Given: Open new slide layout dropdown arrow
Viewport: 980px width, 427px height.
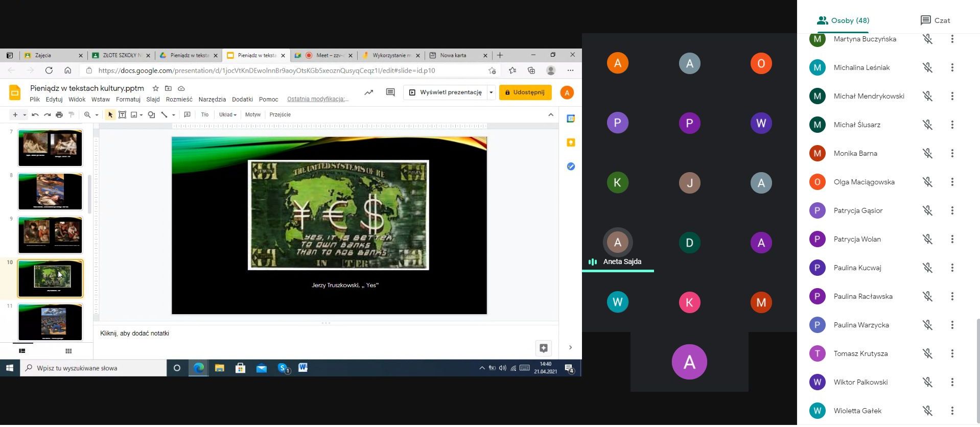Looking at the screenshot, I should [25, 115].
